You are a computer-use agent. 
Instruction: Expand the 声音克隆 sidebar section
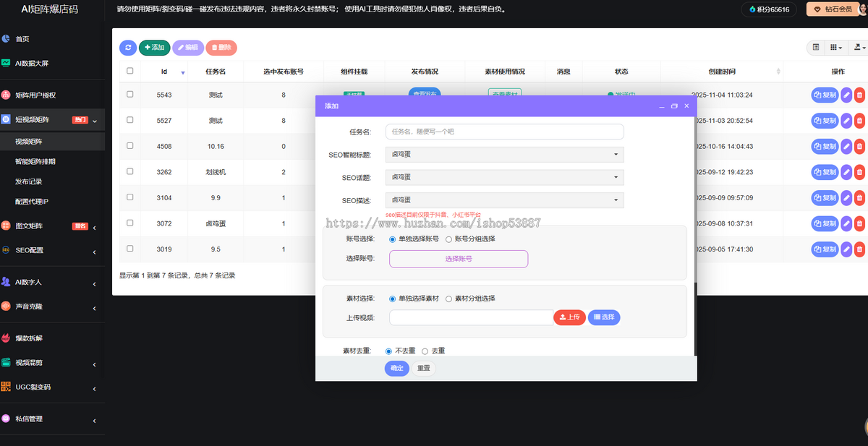pyautogui.click(x=52, y=306)
